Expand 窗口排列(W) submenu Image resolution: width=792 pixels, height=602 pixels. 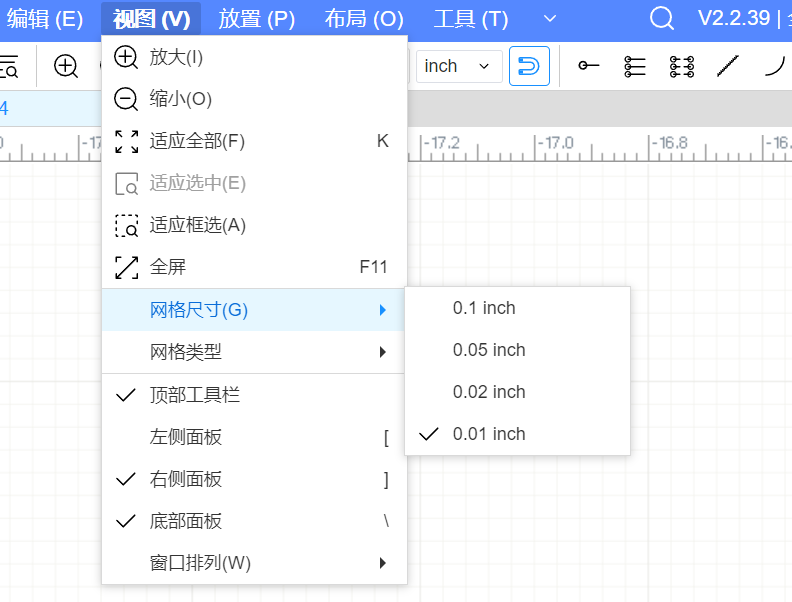coord(254,563)
